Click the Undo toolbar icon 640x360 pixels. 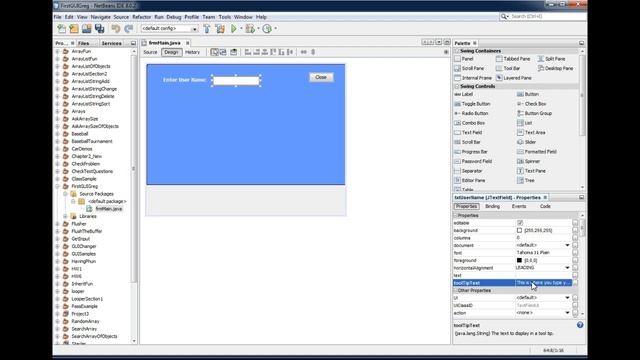116,29
